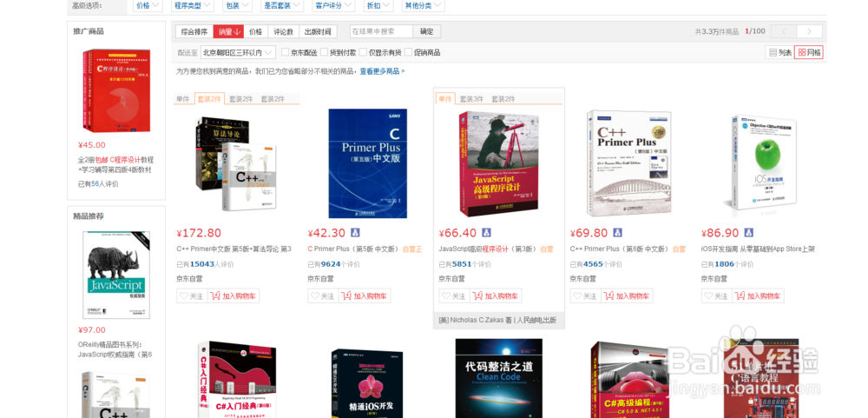Click heart 关注 under C++ Primer Plus 第6版
The width and height of the screenshot is (868, 418).
coord(586,296)
